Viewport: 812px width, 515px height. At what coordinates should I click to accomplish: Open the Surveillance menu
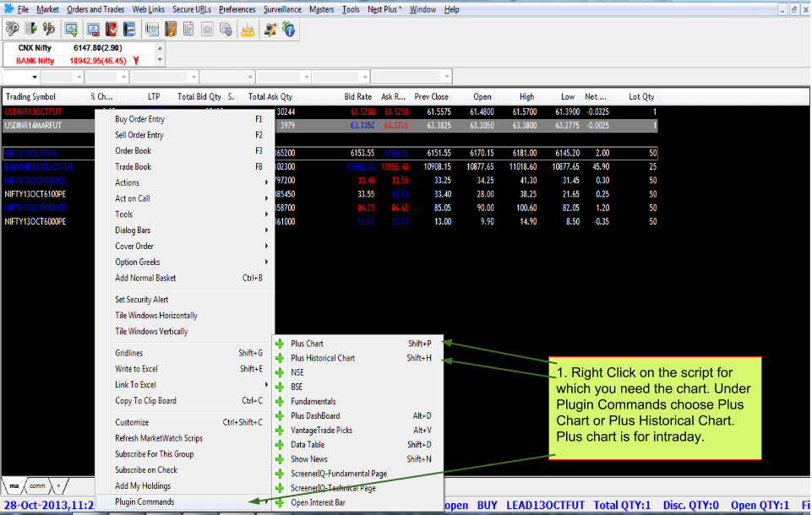282,9
